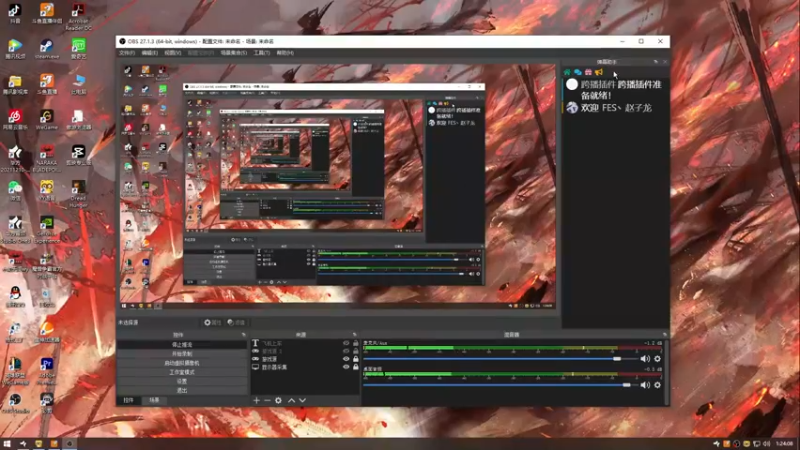800x450 pixels.
Task: Toggle visibility eye of the dimmed second source
Action: pos(346,351)
